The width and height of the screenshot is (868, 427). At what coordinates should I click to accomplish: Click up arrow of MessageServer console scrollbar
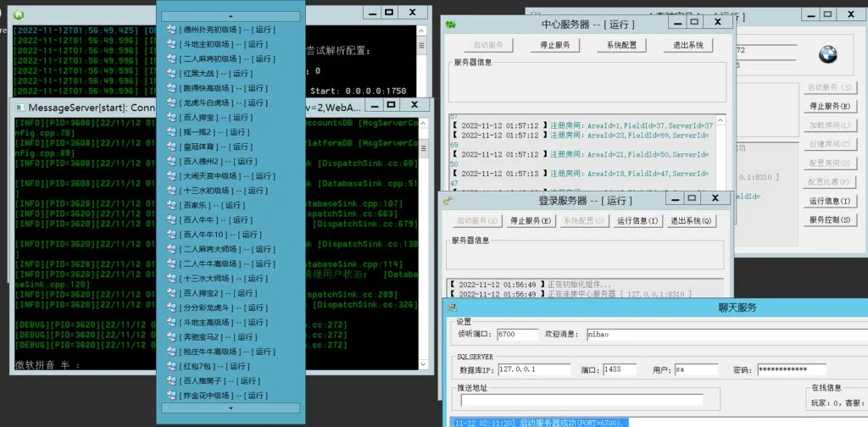(x=422, y=123)
